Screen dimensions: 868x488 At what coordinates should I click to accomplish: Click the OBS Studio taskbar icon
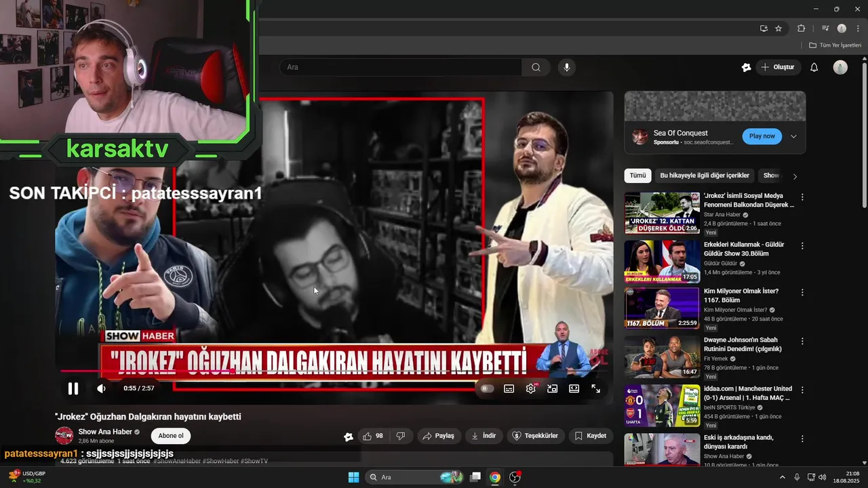point(515,477)
